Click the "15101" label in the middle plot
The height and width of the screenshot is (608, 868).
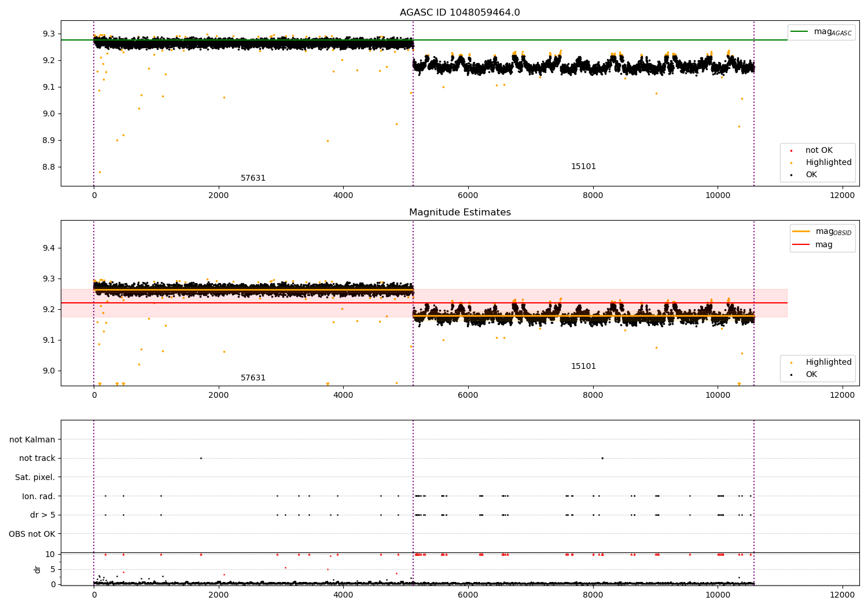tap(583, 367)
